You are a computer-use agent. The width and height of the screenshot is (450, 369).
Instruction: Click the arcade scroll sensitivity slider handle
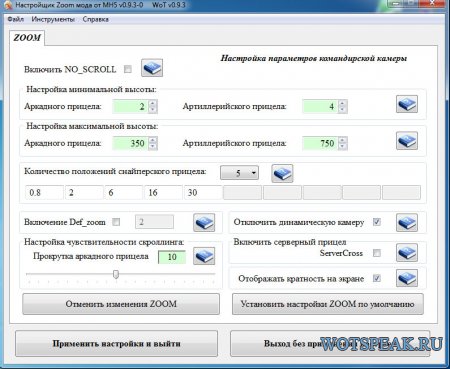pos(116,274)
